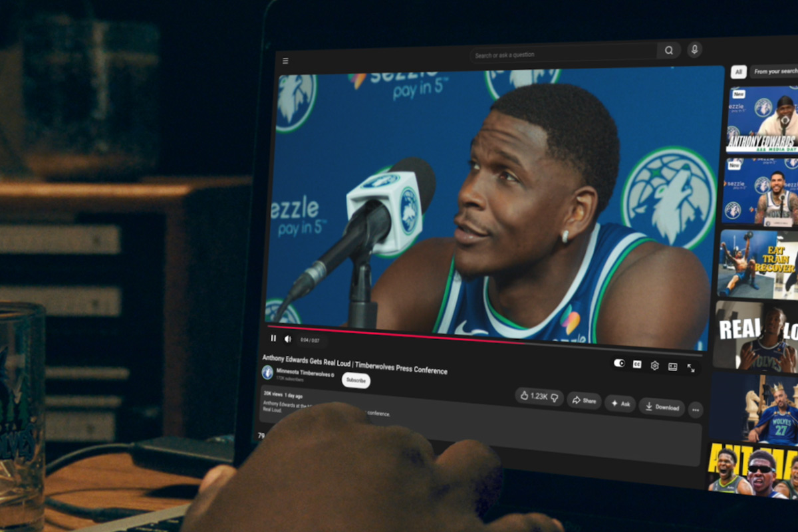The height and width of the screenshot is (532, 798).
Task: Open 'REAL LO' suggested video thumbnail
Action: (755, 337)
